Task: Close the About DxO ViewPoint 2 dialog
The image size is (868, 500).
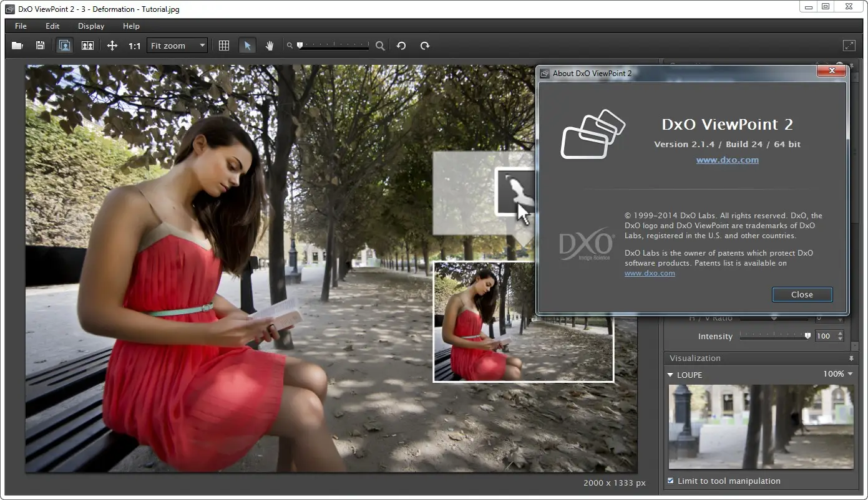Action: pos(831,72)
